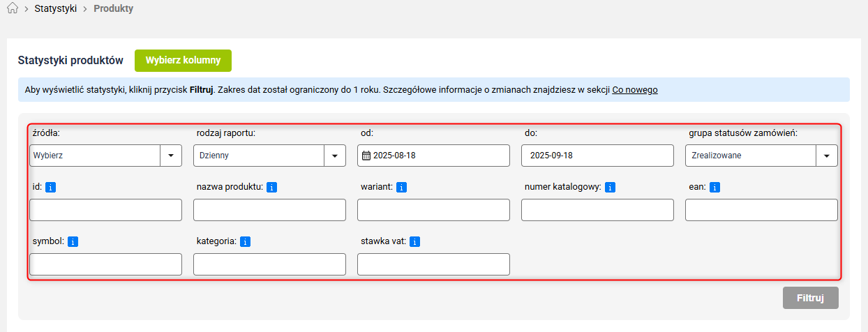Click info icon next to id label
Image resolution: width=868 pixels, height=332 pixels.
click(52, 187)
